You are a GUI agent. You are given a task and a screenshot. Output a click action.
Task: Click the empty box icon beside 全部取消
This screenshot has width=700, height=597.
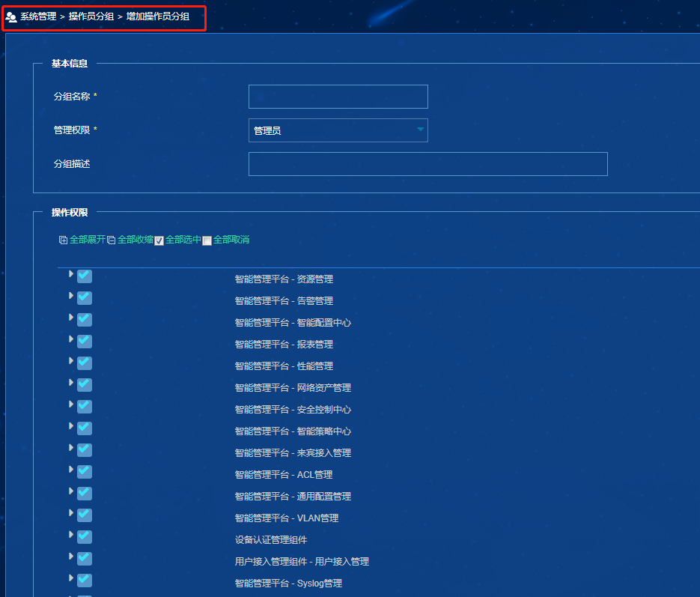pyautogui.click(x=207, y=240)
